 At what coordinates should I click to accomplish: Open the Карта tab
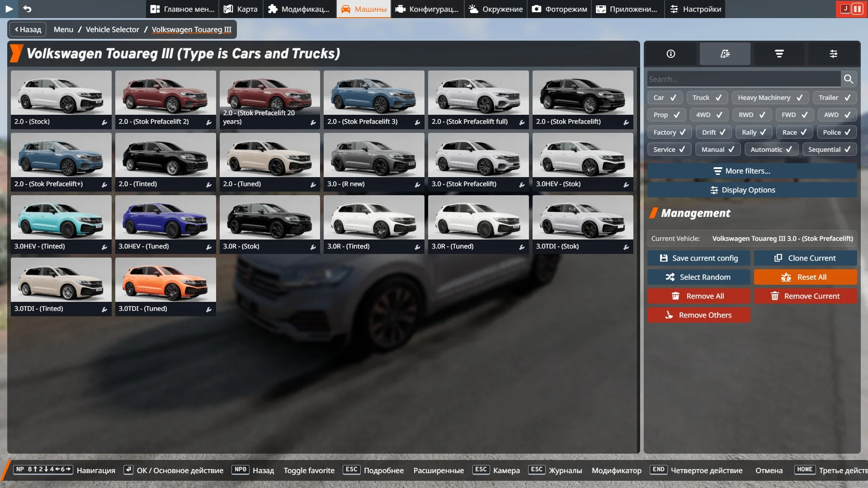(x=241, y=9)
